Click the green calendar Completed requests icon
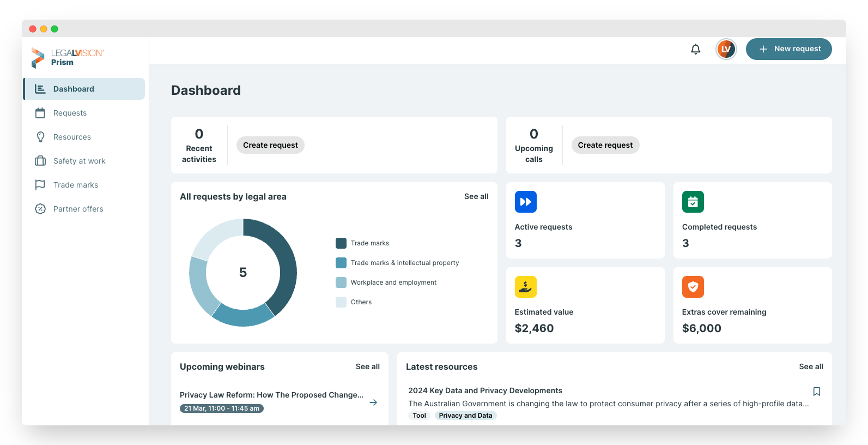The height and width of the screenshot is (445, 868). pyautogui.click(x=693, y=202)
